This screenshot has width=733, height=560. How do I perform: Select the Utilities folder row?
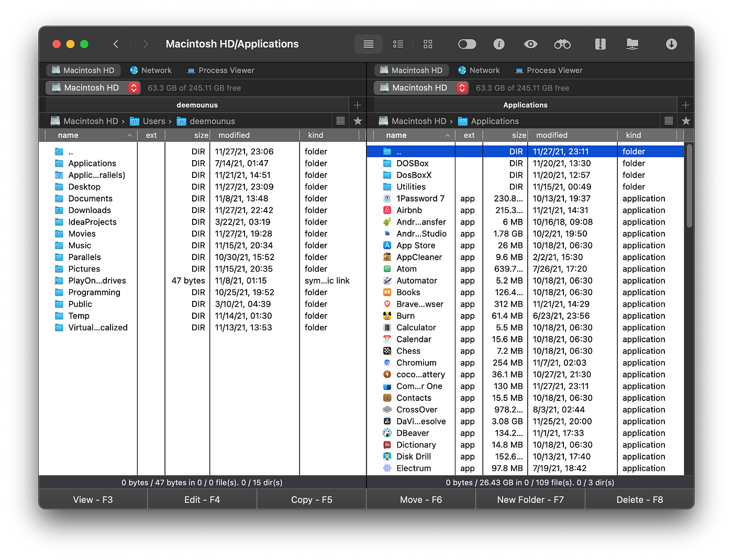click(x=525, y=187)
